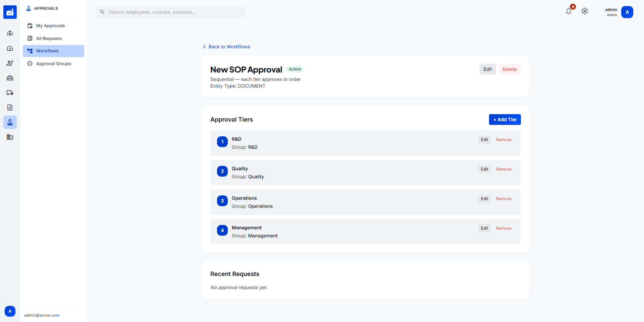Click the factory app logo icon
The image size is (644, 322).
pos(10,12)
